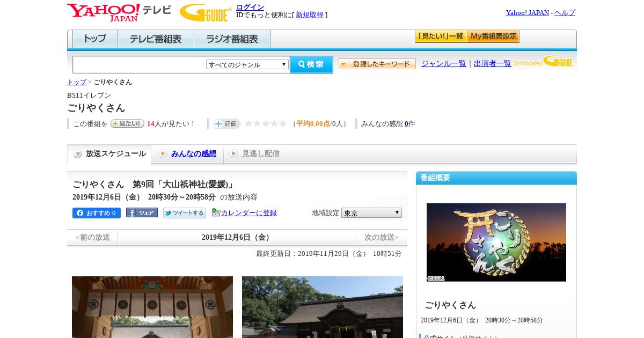This screenshot has width=644, height=338.
Task: Open the 地域設定 東京 region dropdown
Action: coord(371,213)
